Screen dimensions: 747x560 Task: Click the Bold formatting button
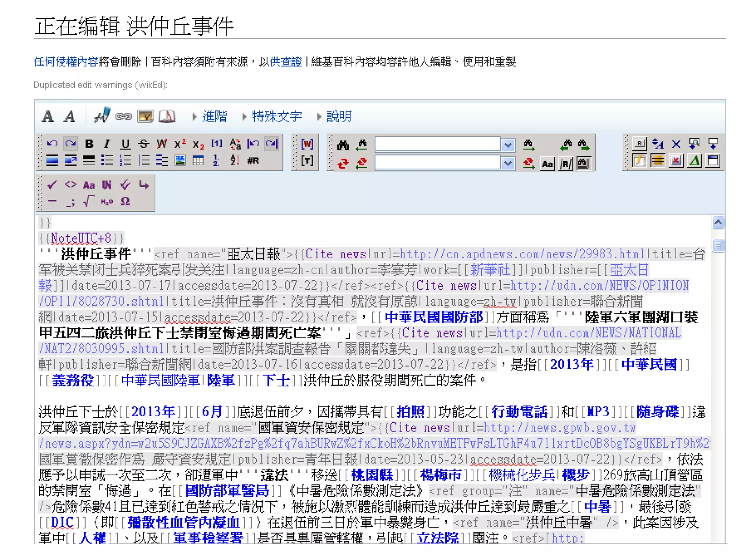(89, 144)
